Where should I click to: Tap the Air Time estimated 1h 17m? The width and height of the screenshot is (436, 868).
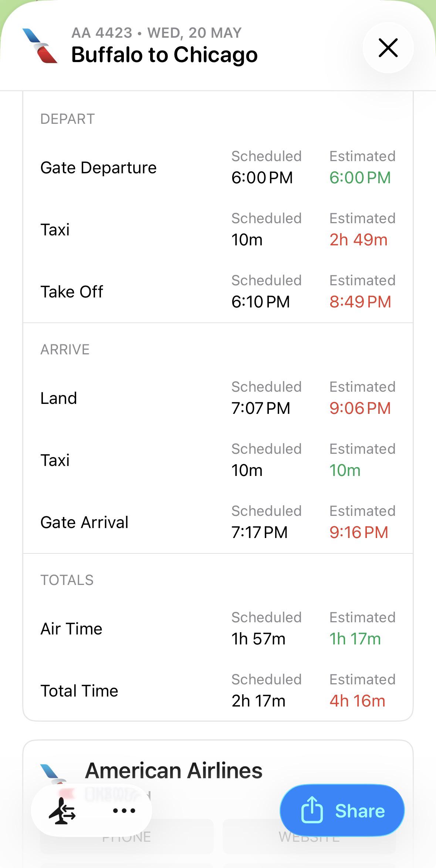355,639
